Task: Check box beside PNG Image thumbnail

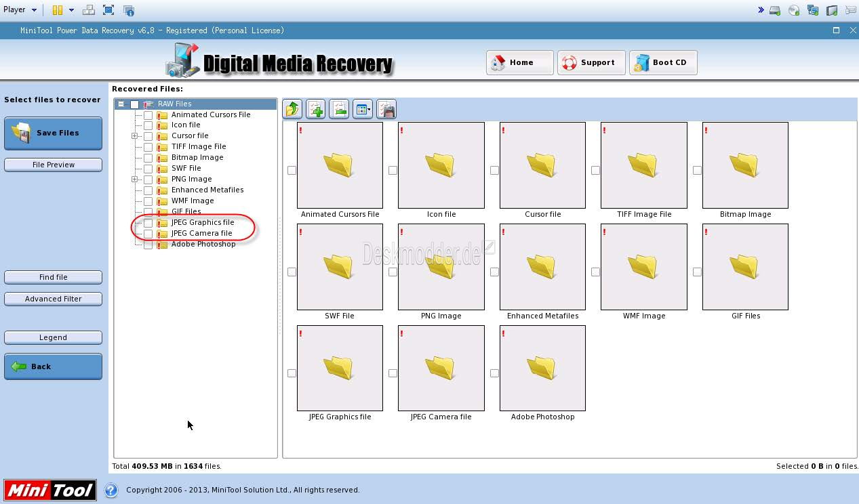Action: tap(393, 272)
